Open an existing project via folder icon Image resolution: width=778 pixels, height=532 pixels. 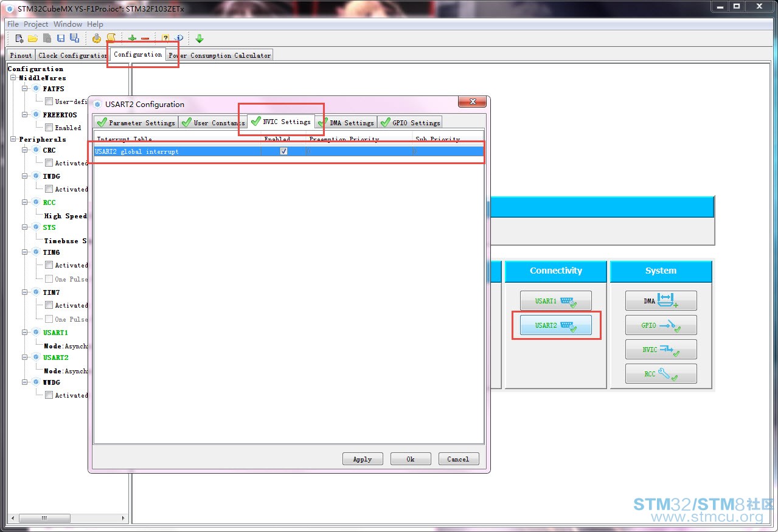[33, 38]
